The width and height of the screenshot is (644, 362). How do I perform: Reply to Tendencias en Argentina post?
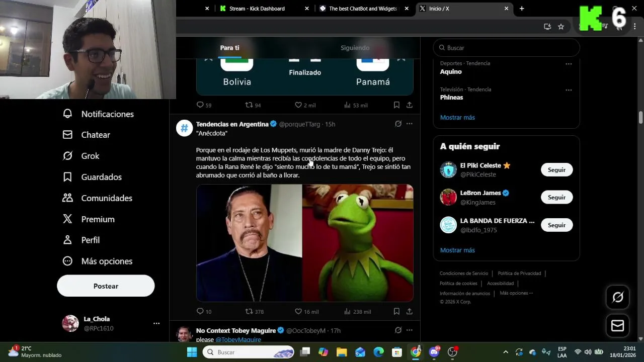point(200,312)
